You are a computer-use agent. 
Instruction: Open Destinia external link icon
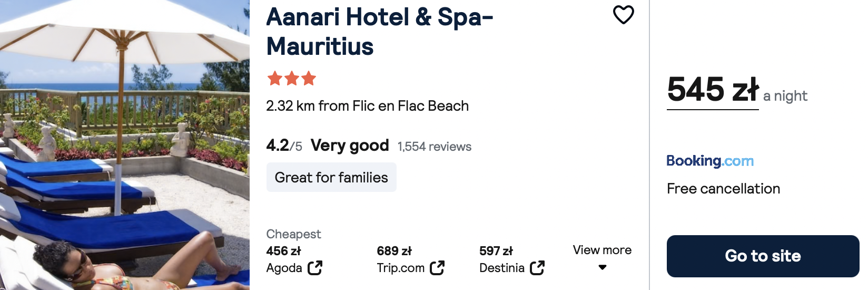(x=537, y=268)
